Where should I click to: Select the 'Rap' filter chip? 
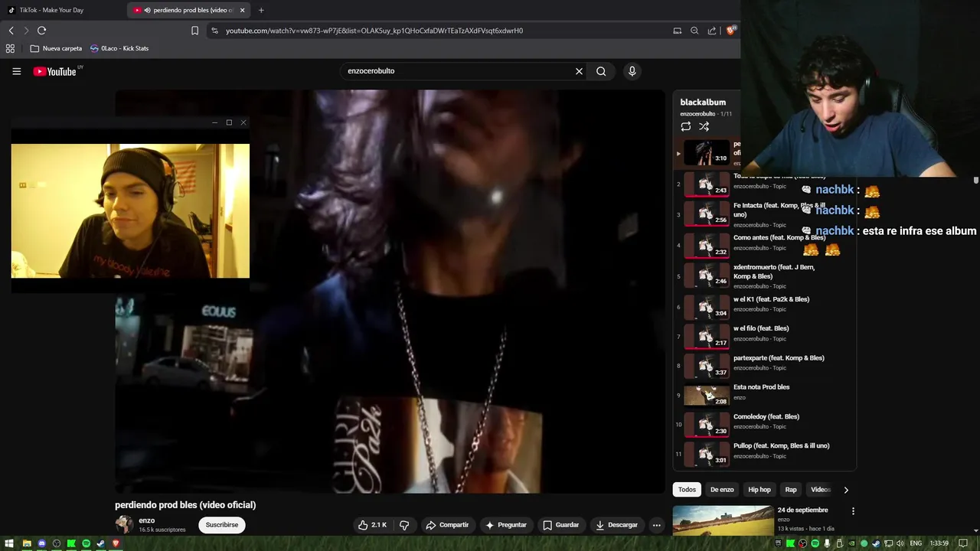[791, 490]
